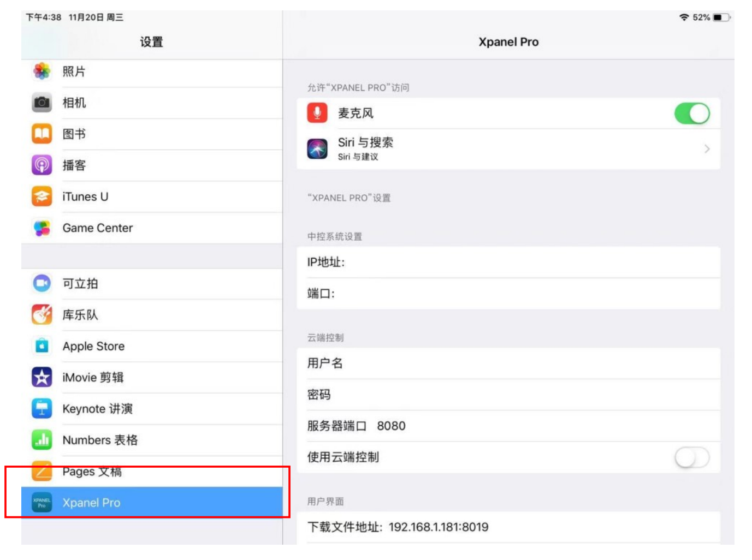Enable the cloud control switch

[x=691, y=457]
